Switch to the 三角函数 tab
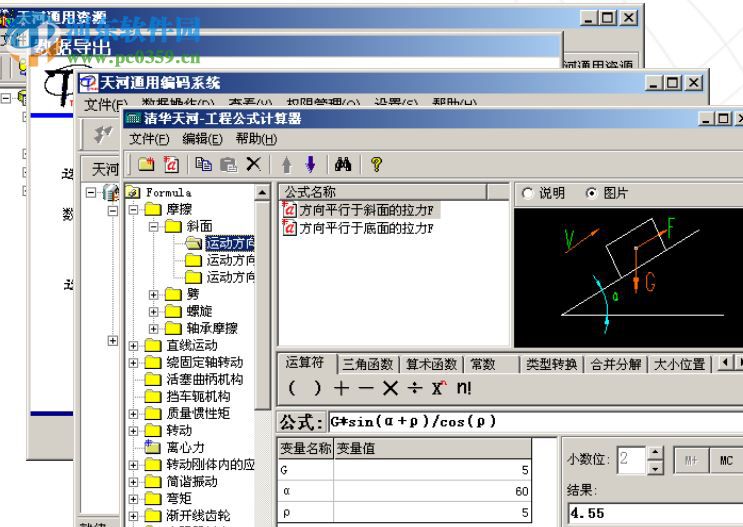 click(368, 364)
